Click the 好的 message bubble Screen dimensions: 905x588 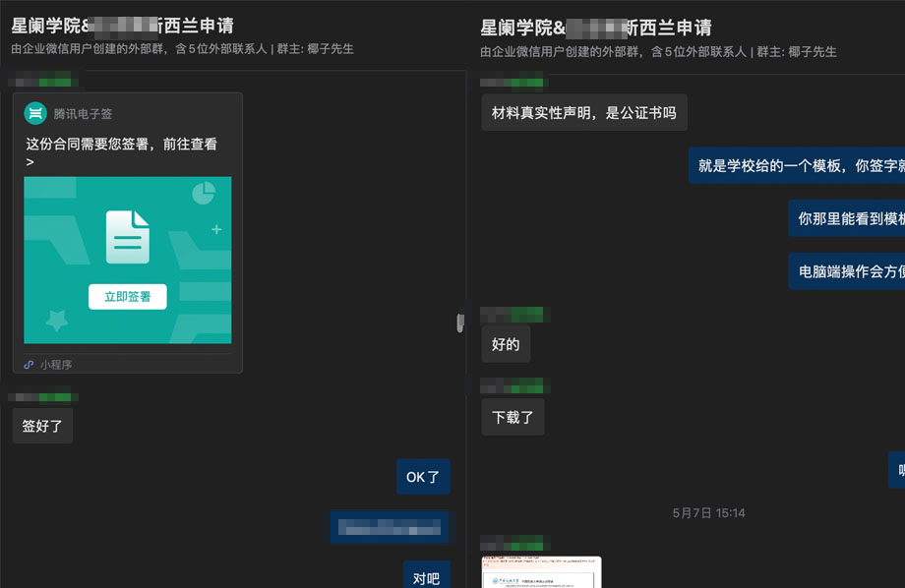tap(506, 344)
